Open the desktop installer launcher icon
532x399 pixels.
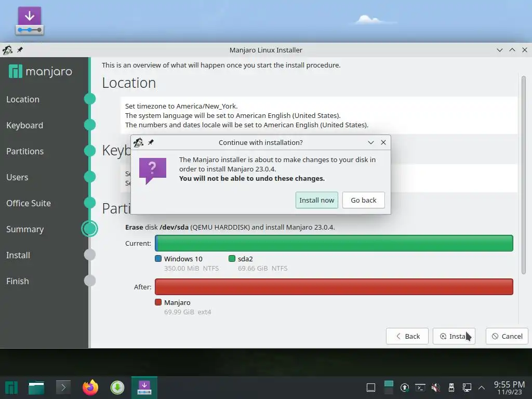(30, 21)
